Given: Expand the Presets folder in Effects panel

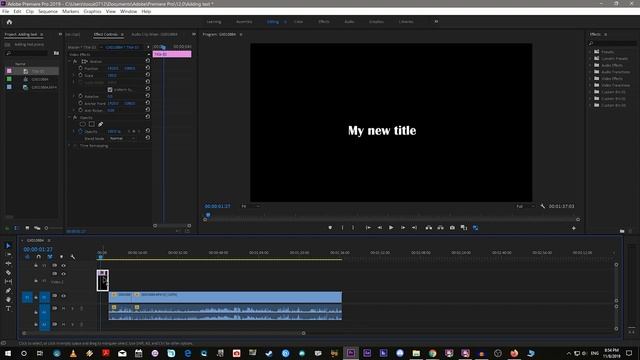Looking at the screenshot, I should [590, 52].
